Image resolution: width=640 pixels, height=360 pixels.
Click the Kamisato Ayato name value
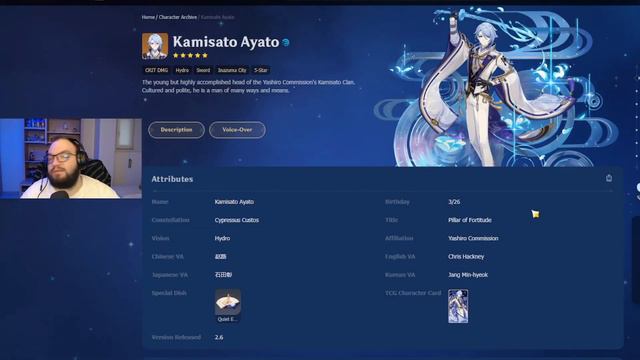click(x=234, y=202)
